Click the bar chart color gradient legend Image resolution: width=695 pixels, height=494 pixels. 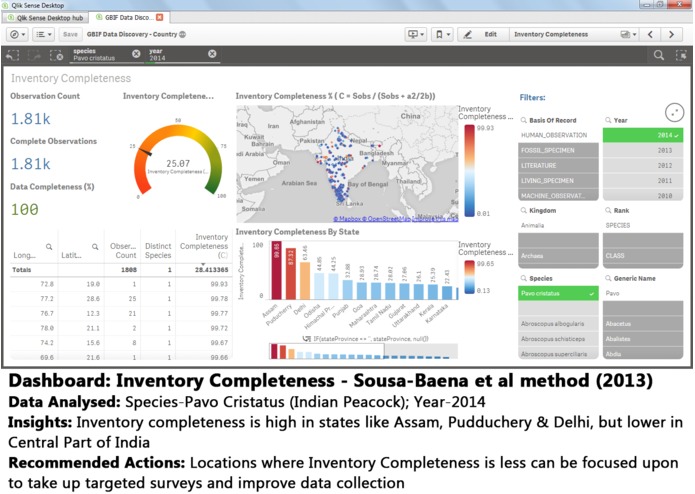[469, 277]
